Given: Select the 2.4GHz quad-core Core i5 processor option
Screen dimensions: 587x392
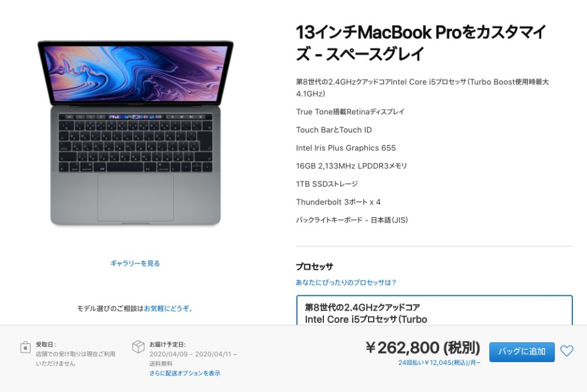Looking at the screenshot, I should tap(434, 310).
